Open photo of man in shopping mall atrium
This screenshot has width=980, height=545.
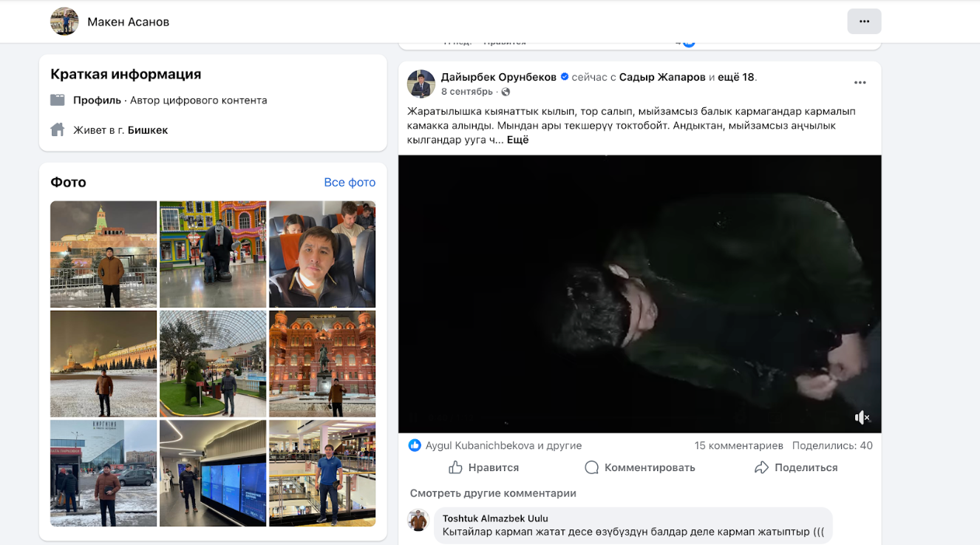pyautogui.click(x=322, y=473)
